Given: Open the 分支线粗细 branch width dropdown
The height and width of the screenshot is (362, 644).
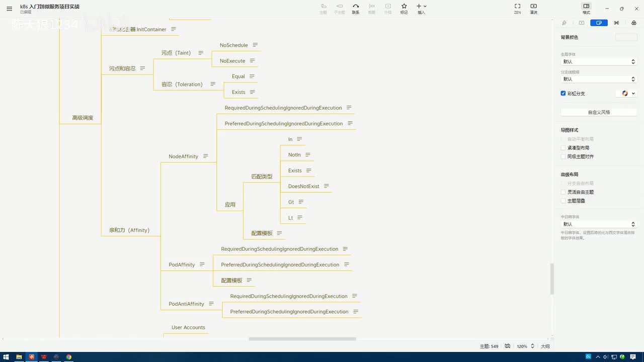Looking at the screenshot, I should click(x=599, y=79).
